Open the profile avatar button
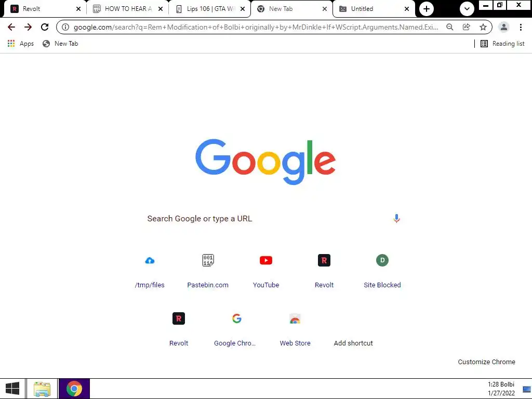This screenshot has width=532, height=399. [504, 27]
